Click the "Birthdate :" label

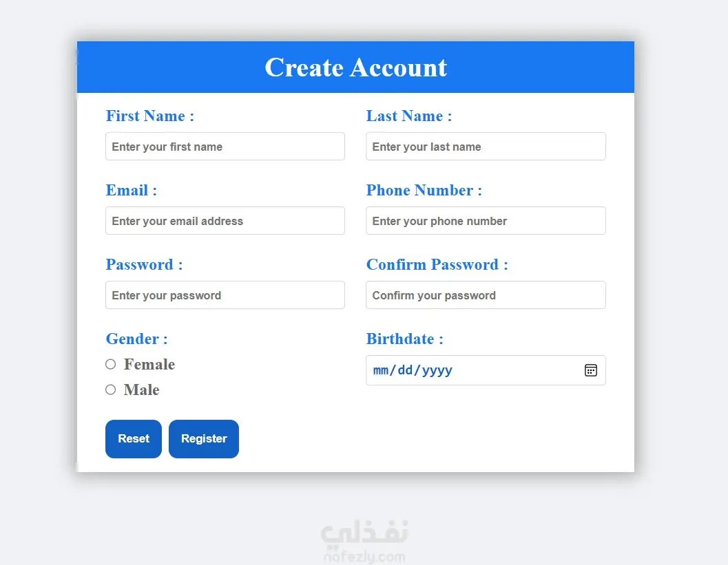[x=404, y=339]
